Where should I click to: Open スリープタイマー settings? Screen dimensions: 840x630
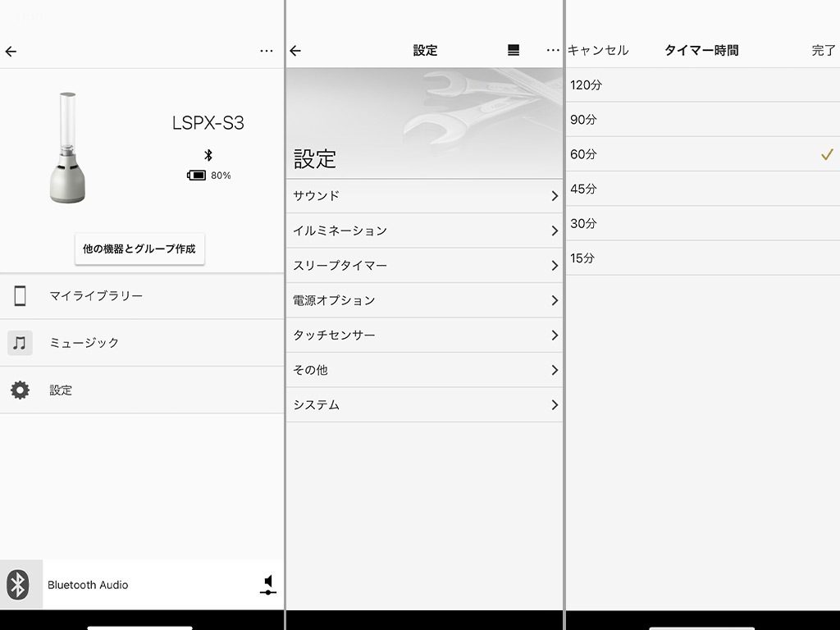point(424,266)
